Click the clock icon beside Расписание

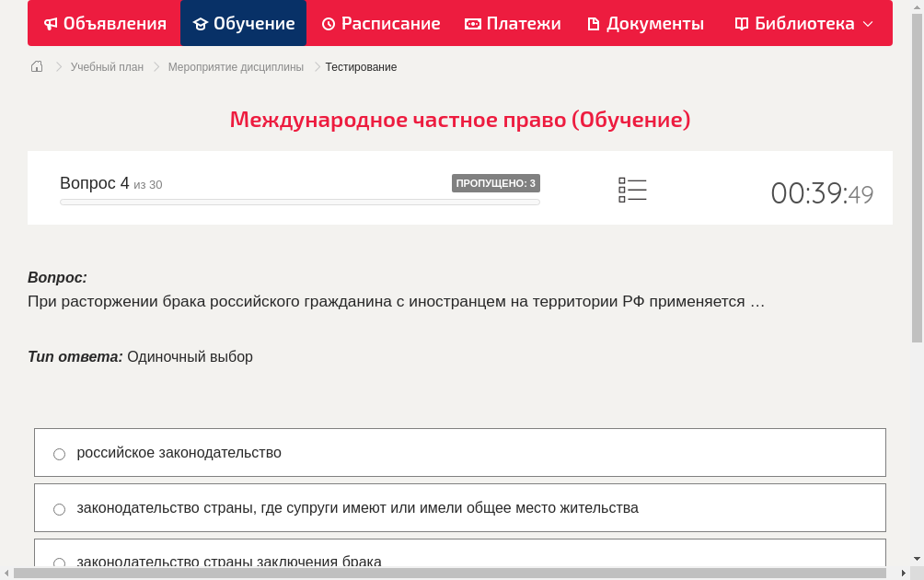coord(327,23)
